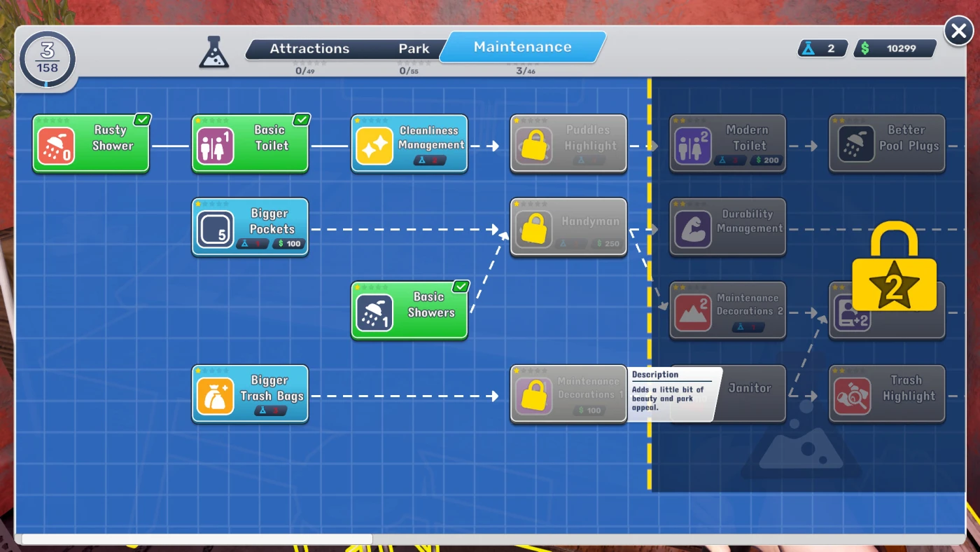Click the Rusty Shower icon
The height and width of the screenshot is (552, 980).
click(x=57, y=146)
